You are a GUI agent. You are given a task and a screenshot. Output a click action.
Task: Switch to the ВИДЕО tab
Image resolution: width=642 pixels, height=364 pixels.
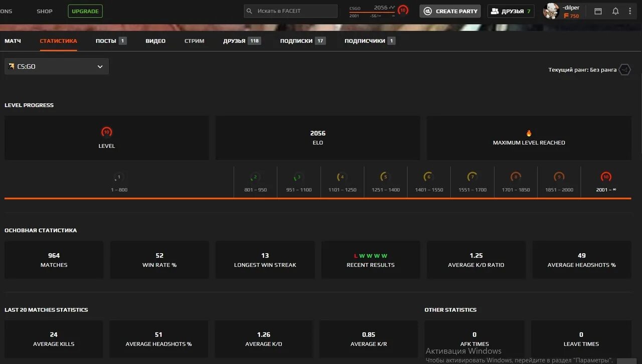(155, 41)
